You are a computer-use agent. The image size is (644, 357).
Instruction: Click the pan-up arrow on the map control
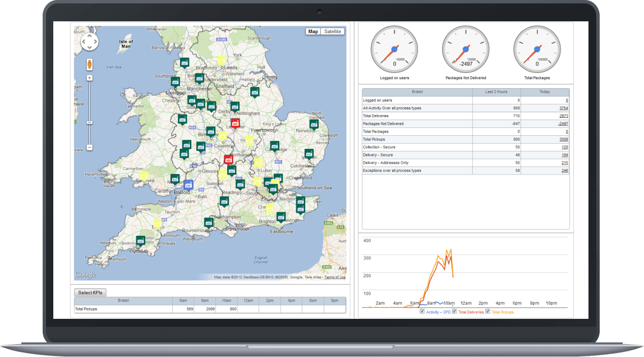(x=89, y=34)
